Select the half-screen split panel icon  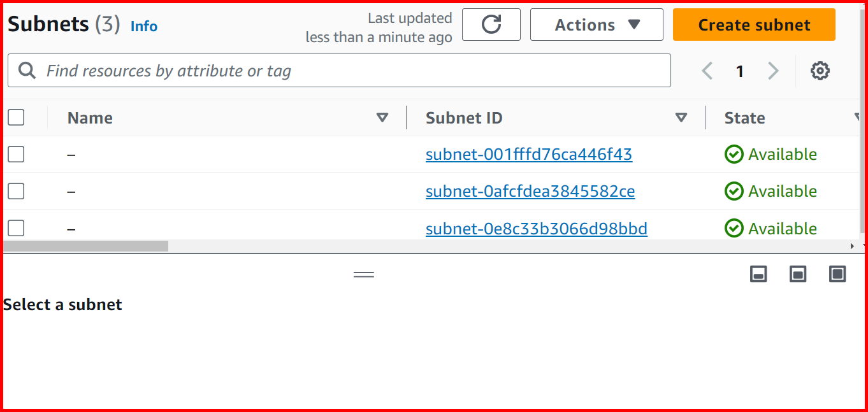coord(797,273)
